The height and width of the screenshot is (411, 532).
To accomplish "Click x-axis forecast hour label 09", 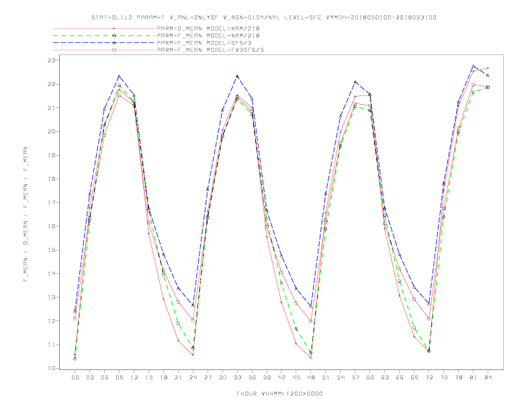I will (119, 377).
